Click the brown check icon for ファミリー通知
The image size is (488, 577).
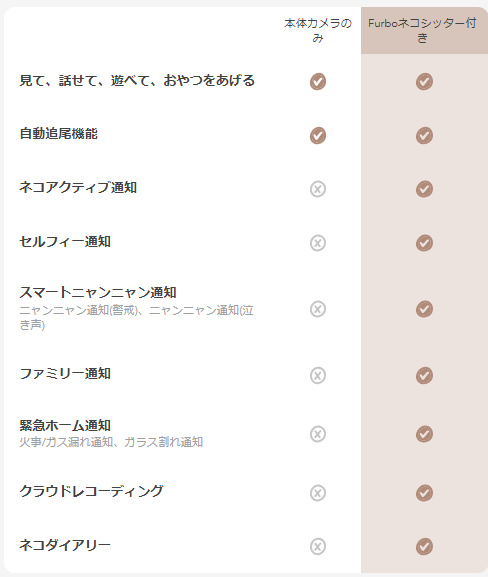click(424, 375)
